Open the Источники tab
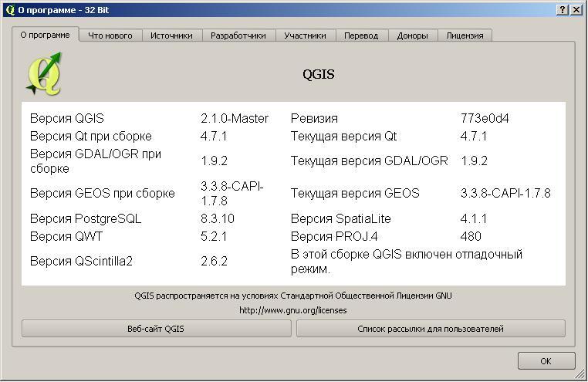 [171, 35]
